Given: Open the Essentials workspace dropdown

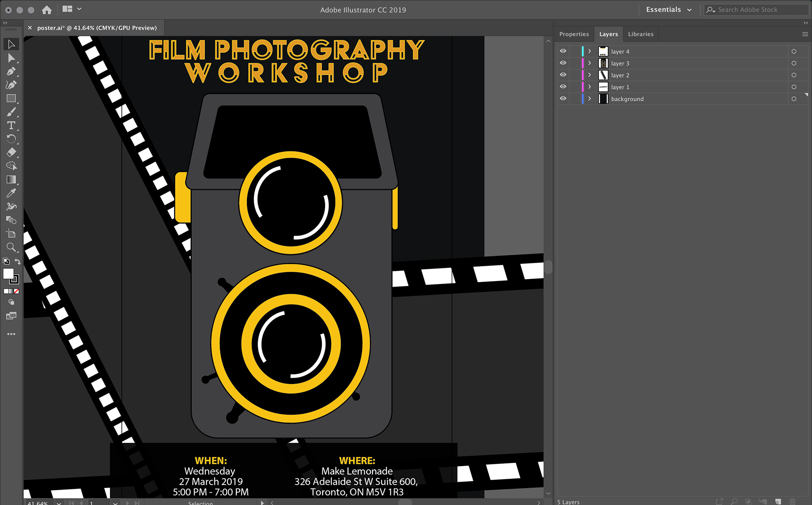Looking at the screenshot, I should tap(669, 10).
